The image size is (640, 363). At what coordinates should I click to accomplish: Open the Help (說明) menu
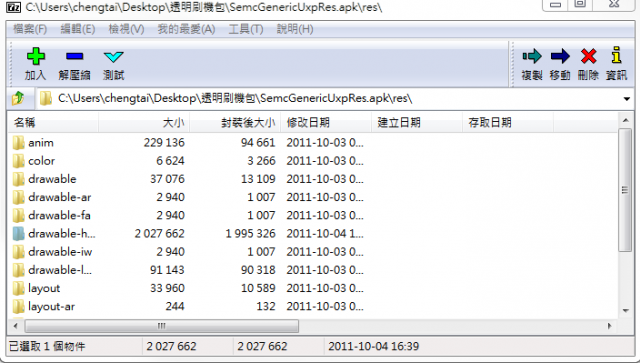coord(295,29)
